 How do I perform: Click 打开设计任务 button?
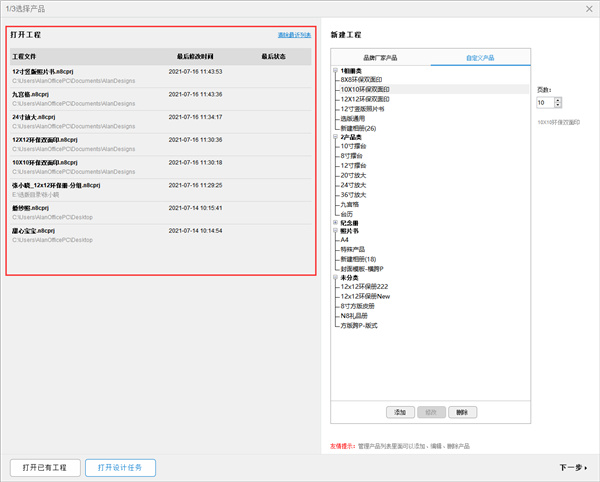[x=120, y=467]
